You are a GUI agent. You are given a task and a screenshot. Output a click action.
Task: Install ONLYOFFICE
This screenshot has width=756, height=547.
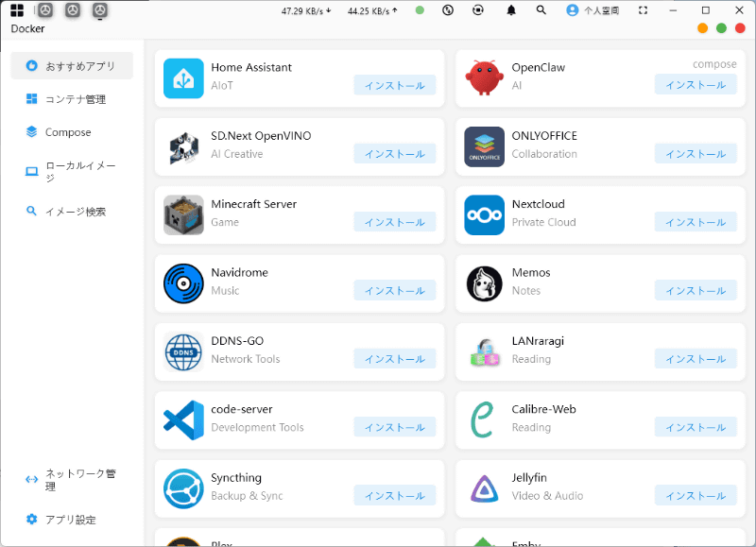click(x=696, y=154)
